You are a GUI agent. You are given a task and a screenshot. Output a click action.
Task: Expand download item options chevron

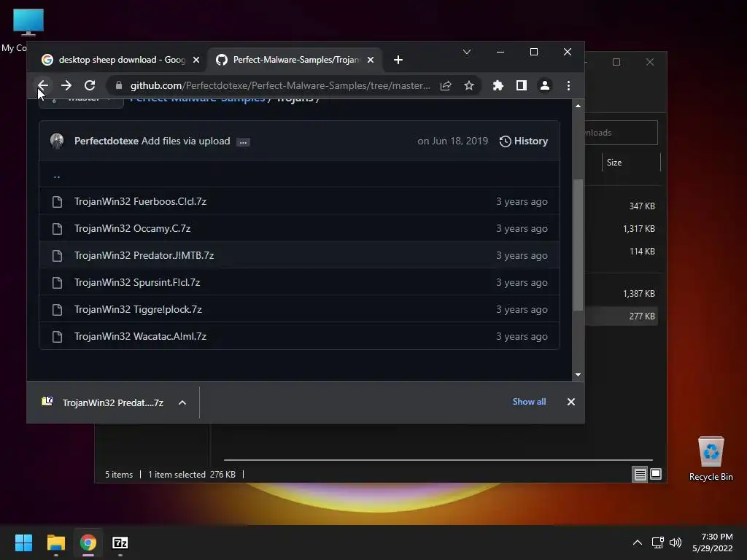coord(182,402)
